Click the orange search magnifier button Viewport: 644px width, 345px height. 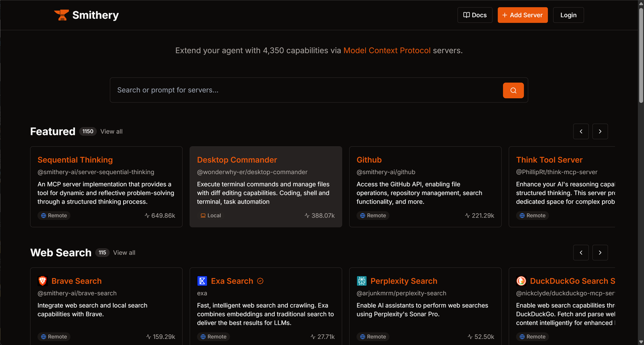click(x=513, y=90)
